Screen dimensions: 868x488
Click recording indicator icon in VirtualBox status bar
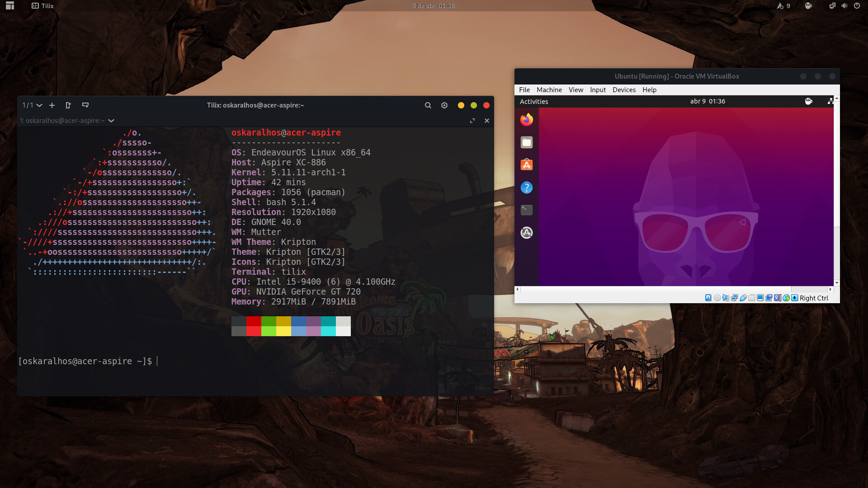click(769, 298)
